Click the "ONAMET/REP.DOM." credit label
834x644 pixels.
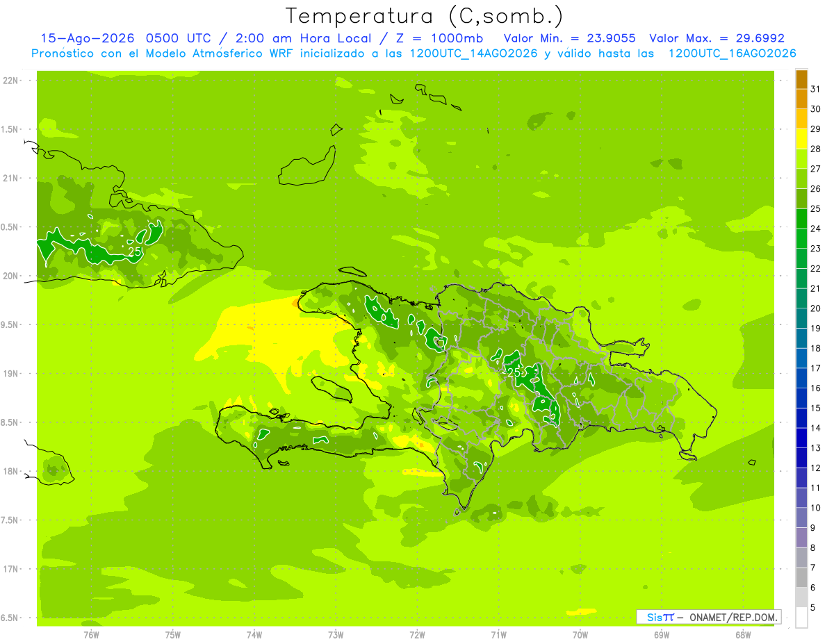coord(735,617)
